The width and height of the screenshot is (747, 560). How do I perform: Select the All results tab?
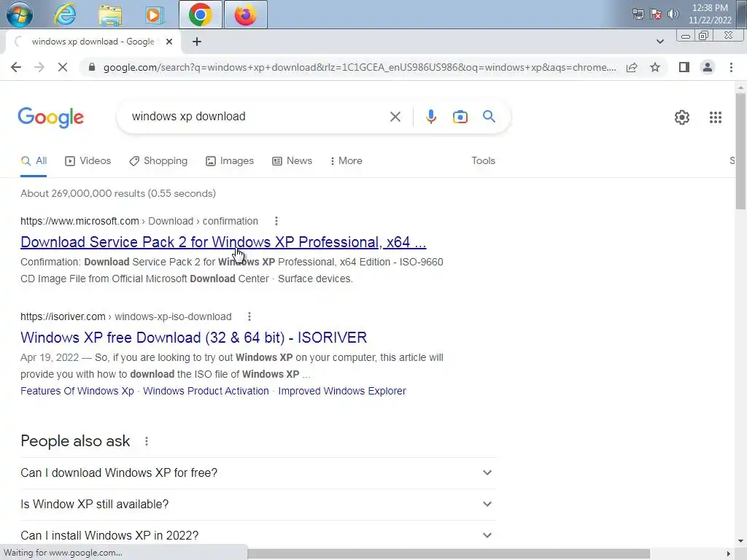34,161
